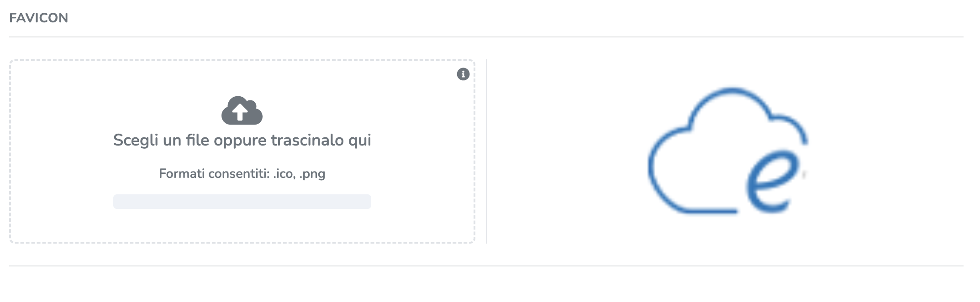This screenshot has width=980, height=302.
Task: Click the vertical divider beside the favicon preview
Action: point(487,151)
